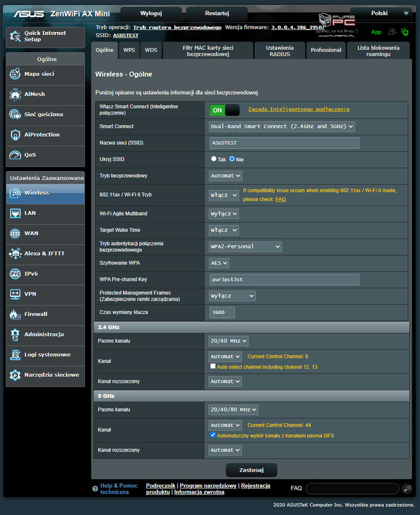Image resolution: width=420 pixels, height=515 pixels.
Task: Open WPA2-Personal authentication dropdown
Action: click(245, 246)
